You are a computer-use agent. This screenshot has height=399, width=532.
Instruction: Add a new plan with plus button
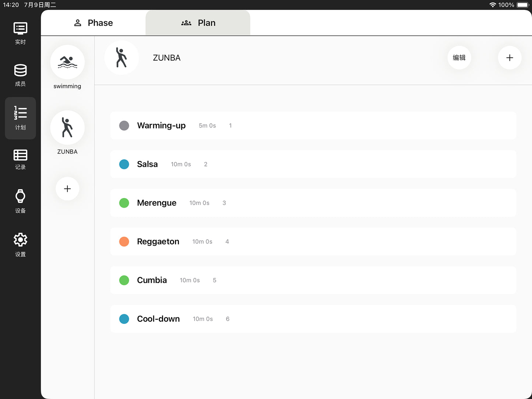67,189
